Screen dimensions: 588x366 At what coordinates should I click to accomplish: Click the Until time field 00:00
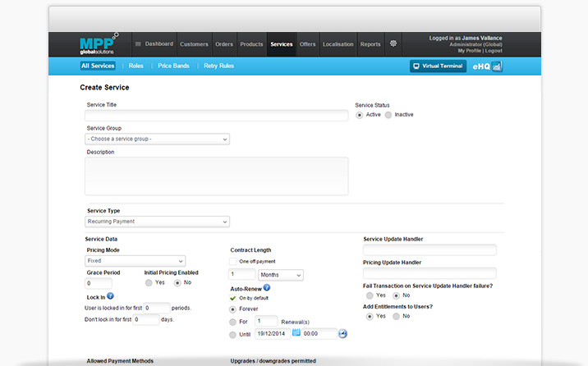pyautogui.click(x=319, y=334)
